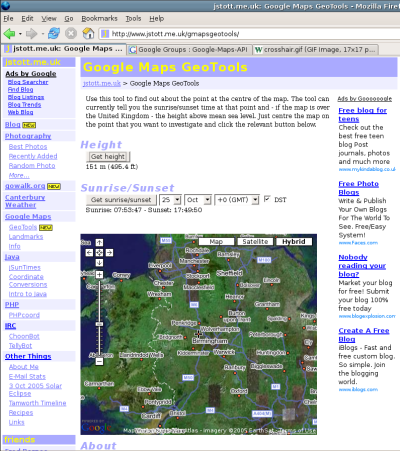Switch map to Map view
400x451 pixels.
(x=216, y=242)
